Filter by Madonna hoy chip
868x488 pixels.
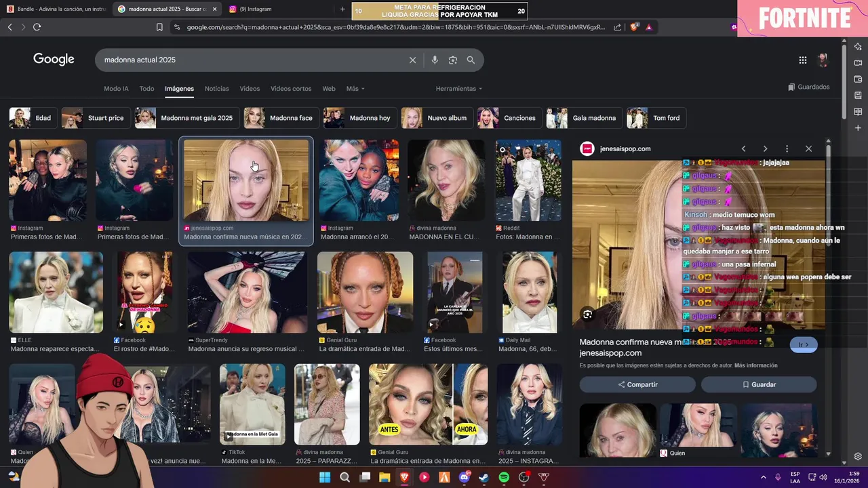point(360,118)
